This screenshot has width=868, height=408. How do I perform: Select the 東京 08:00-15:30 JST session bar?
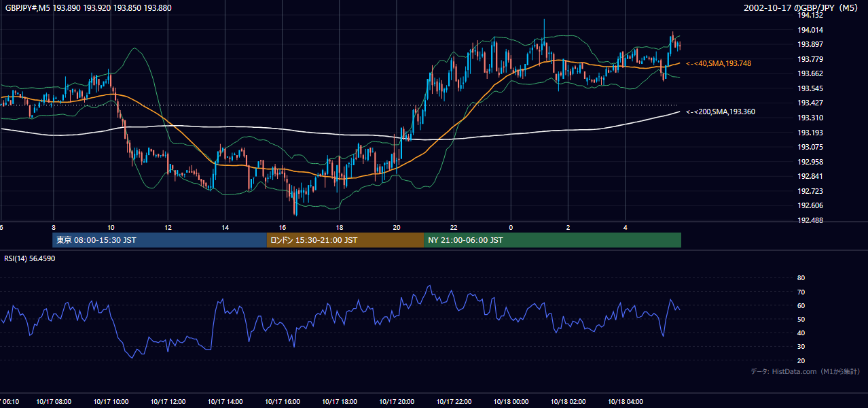(x=160, y=240)
